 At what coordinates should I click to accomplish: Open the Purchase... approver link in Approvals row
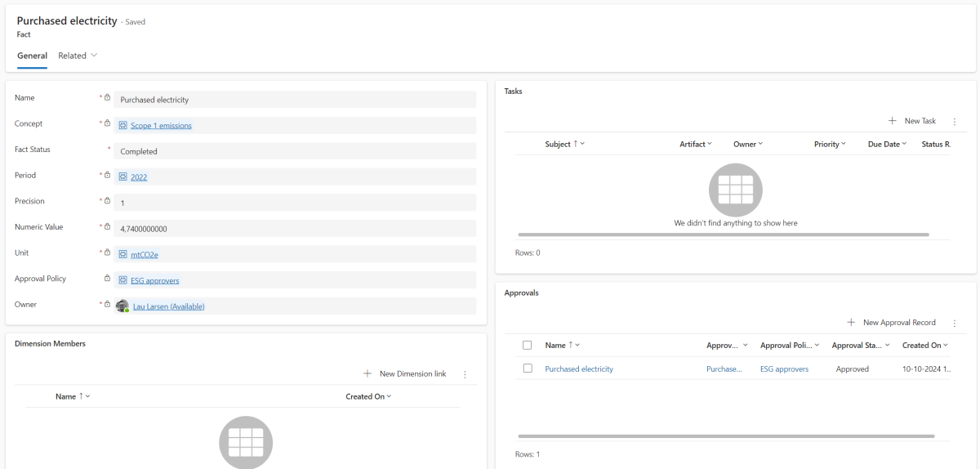coord(725,369)
